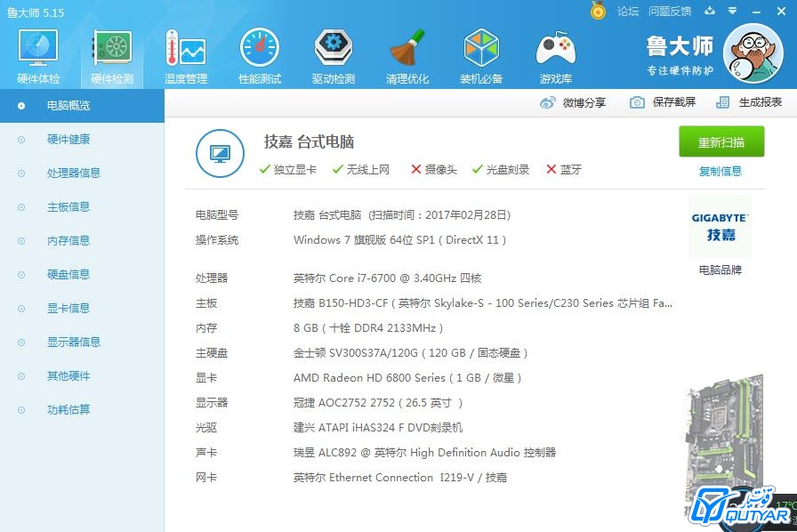Click the 复制信息 copy info link
This screenshot has height=532, width=797.
tap(721, 172)
